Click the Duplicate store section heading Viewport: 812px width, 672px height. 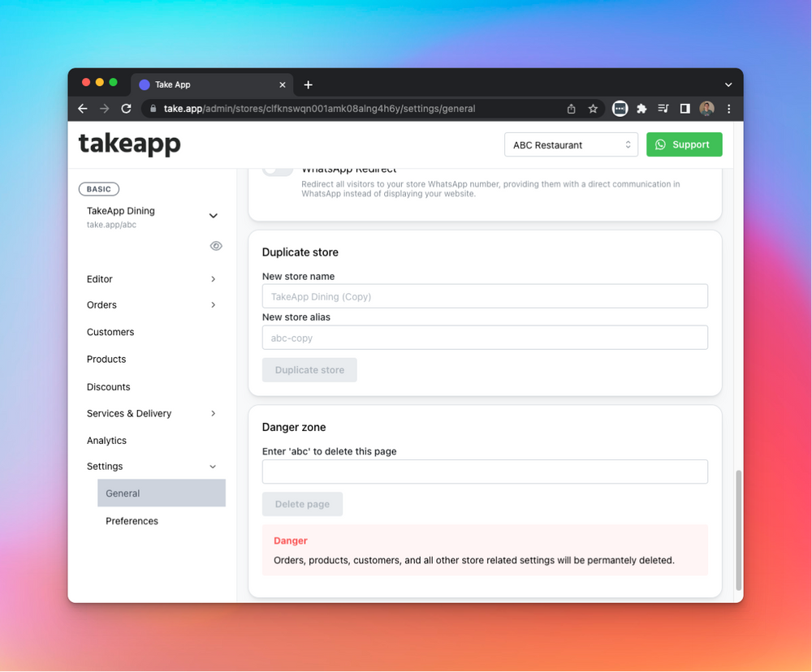pos(300,252)
